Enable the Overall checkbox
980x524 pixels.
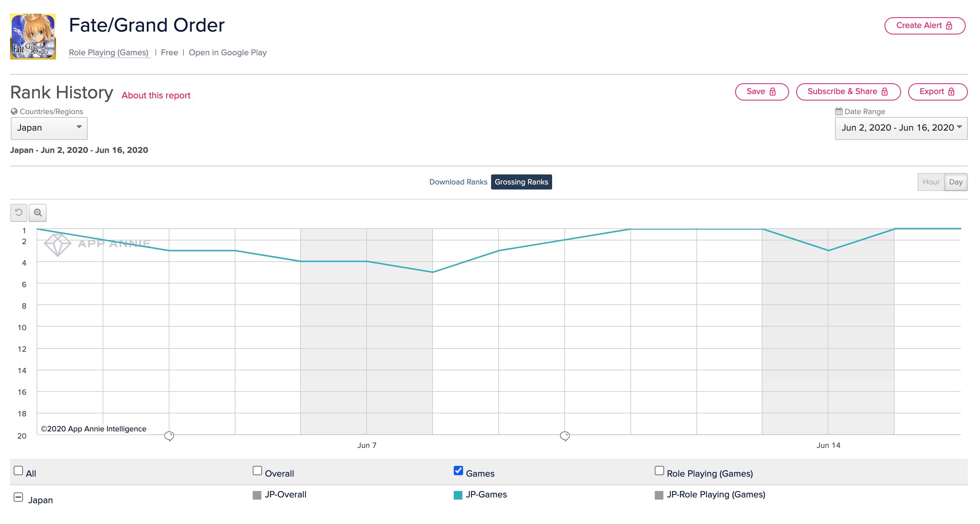[257, 471]
